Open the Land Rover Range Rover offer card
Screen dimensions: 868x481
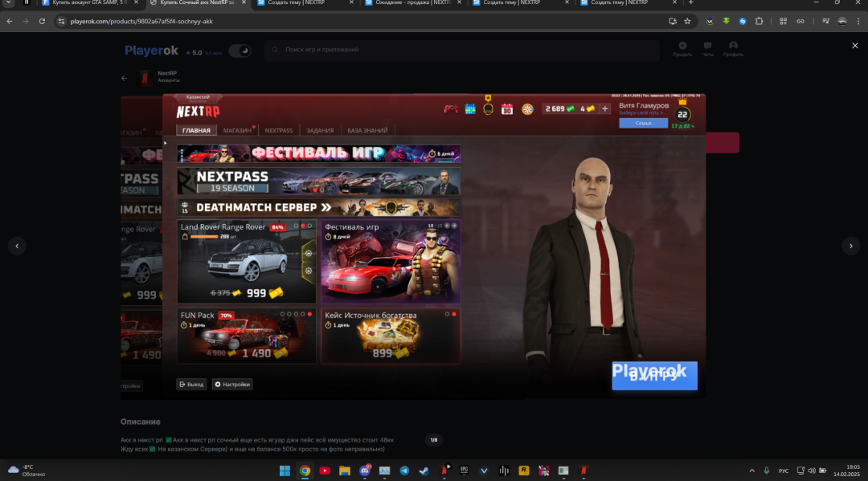pyautogui.click(x=247, y=262)
